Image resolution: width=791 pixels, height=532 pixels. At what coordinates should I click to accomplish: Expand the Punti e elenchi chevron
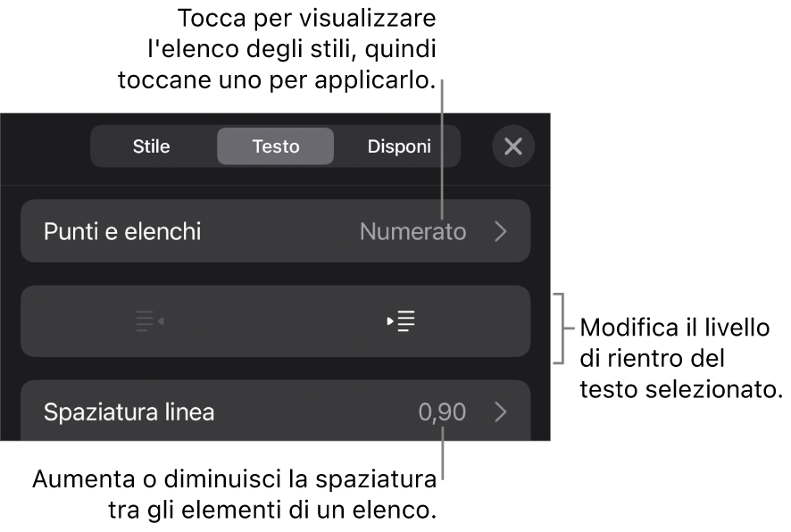pos(501,232)
